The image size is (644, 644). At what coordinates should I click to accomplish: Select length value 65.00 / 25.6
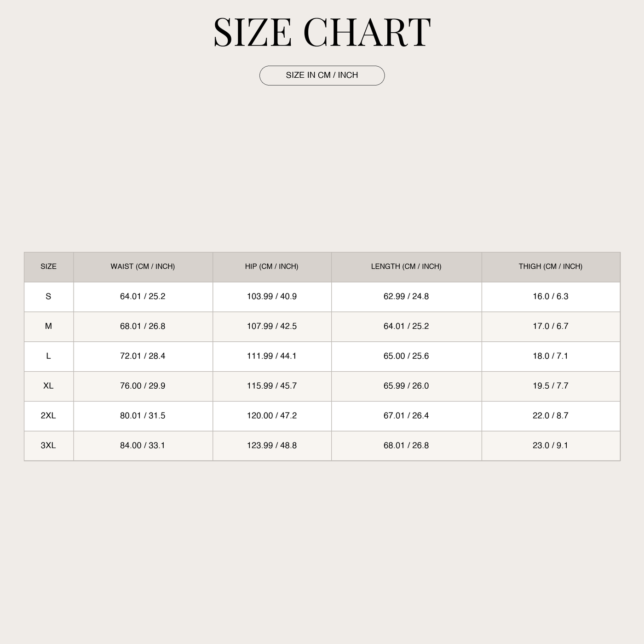click(x=406, y=356)
